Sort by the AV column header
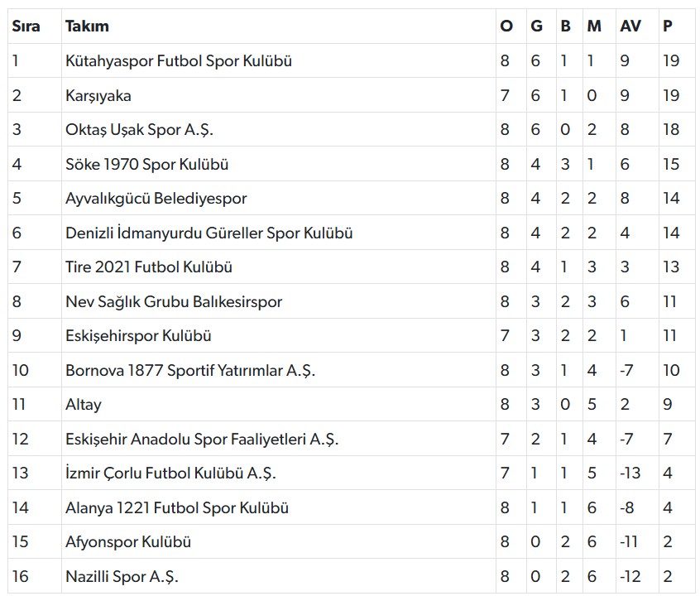700x596 pixels. (x=630, y=26)
